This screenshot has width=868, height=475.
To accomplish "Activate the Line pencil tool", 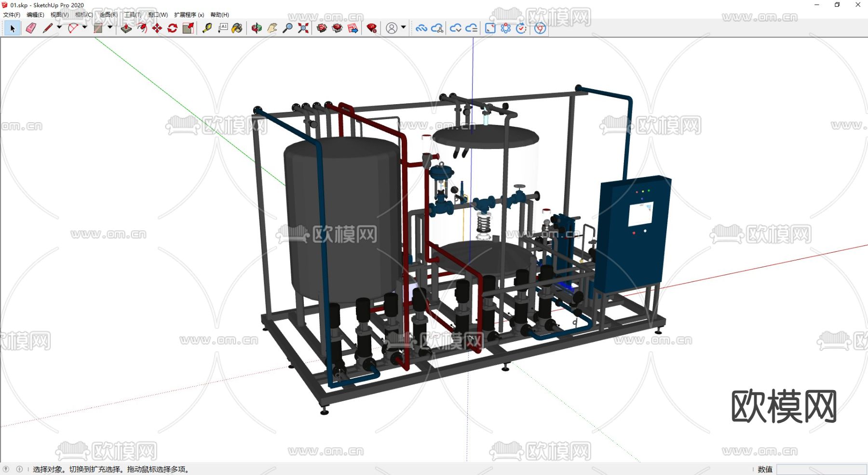I will point(47,28).
